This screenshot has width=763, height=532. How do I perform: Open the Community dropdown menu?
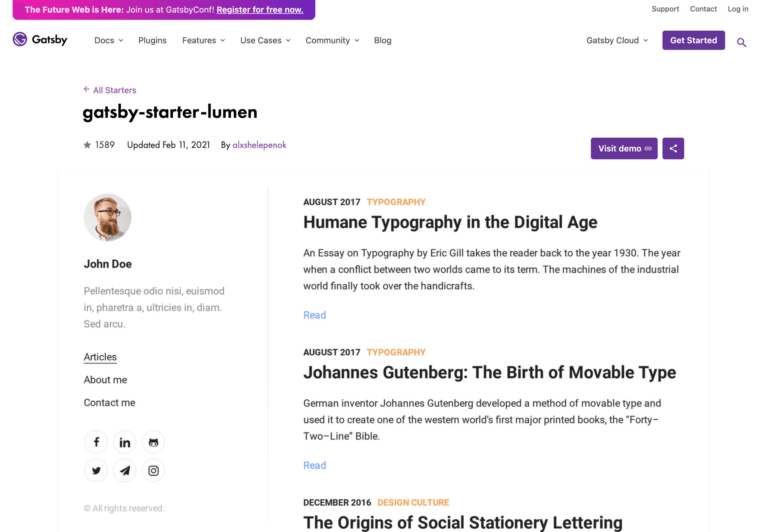click(332, 41)
